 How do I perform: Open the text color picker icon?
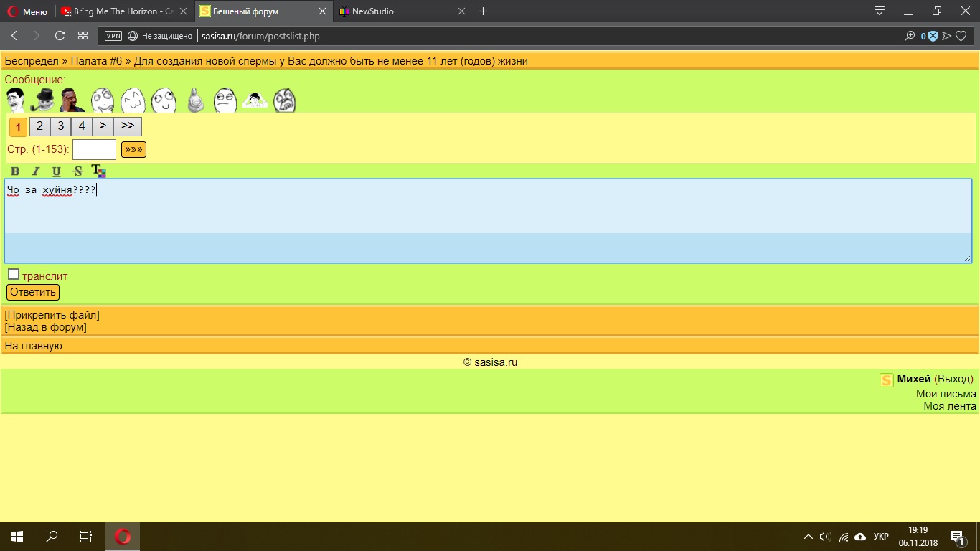[98, 171]
